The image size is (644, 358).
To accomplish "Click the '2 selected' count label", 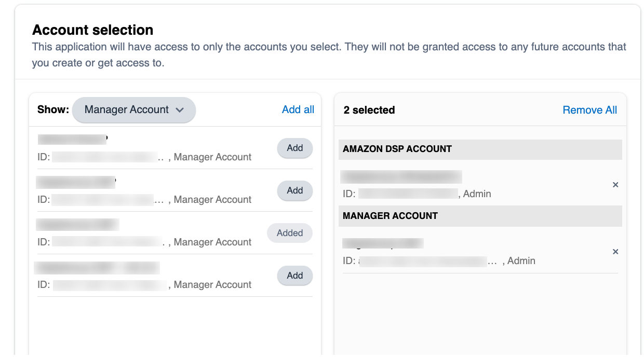I will (369, 110).
